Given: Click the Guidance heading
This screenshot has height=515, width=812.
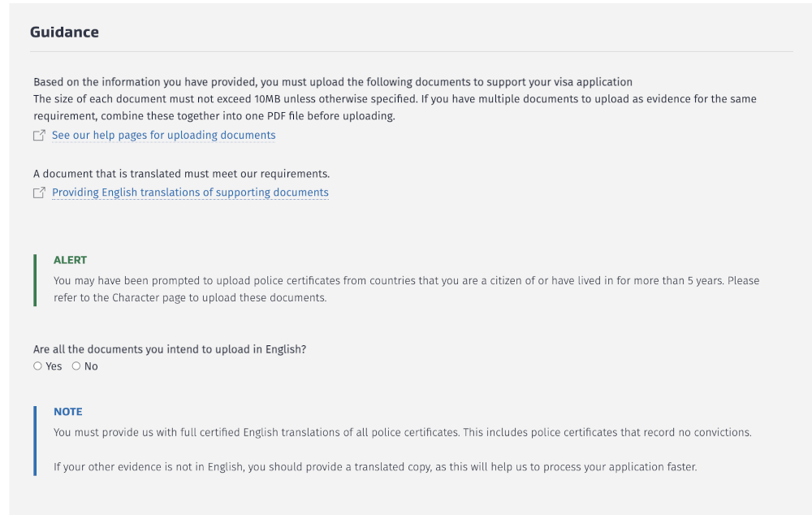Looking at the screenshot, I should [64, 32].
